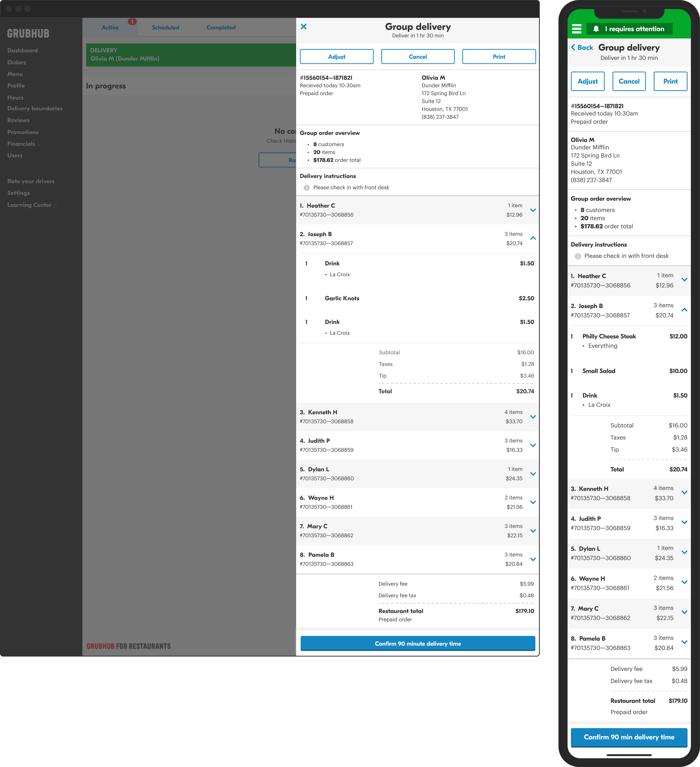Open the mobile hamburger menu
Screen dimensions: 700x767
coord(576,29)
